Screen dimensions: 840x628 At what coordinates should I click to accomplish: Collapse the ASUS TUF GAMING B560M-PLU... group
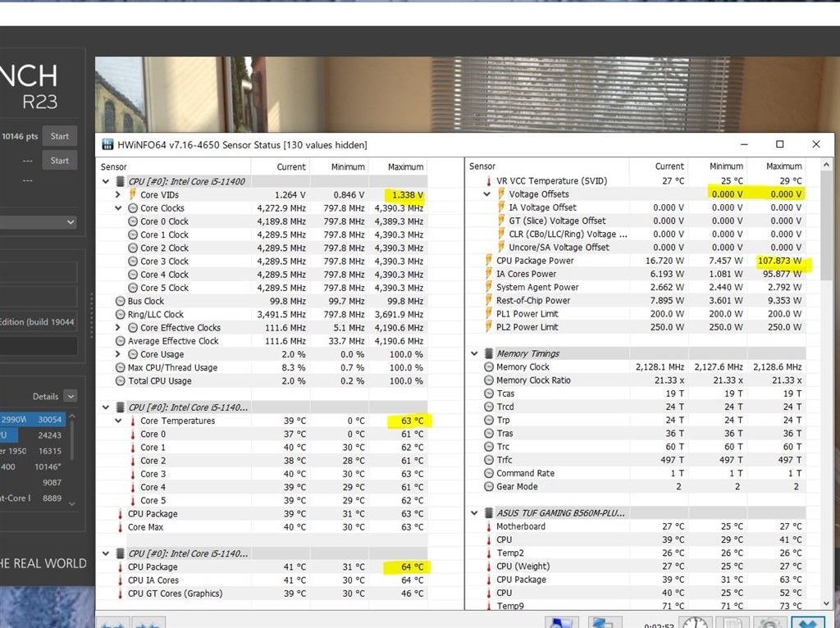point(474,513)
